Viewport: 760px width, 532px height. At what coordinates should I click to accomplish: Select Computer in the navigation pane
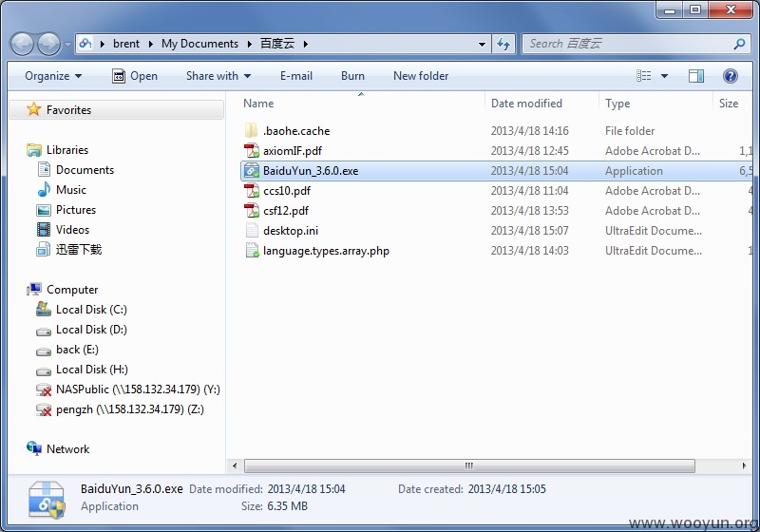(x=72, y=290)
